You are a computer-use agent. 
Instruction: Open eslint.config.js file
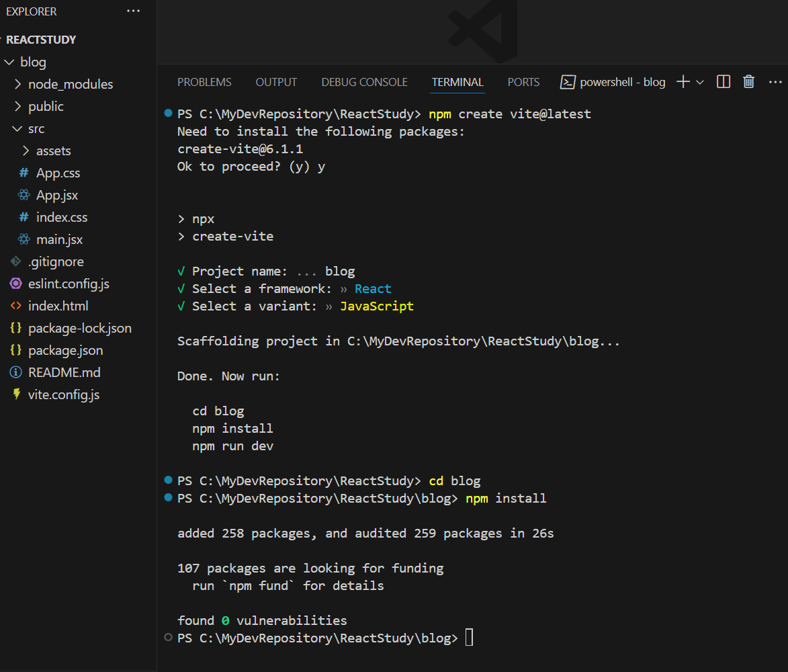tap(69, 284)
